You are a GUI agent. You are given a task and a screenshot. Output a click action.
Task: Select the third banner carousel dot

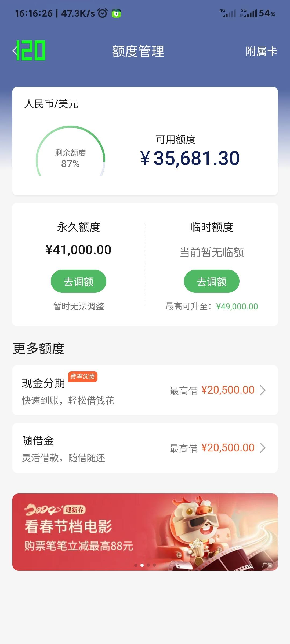[148, 565]
